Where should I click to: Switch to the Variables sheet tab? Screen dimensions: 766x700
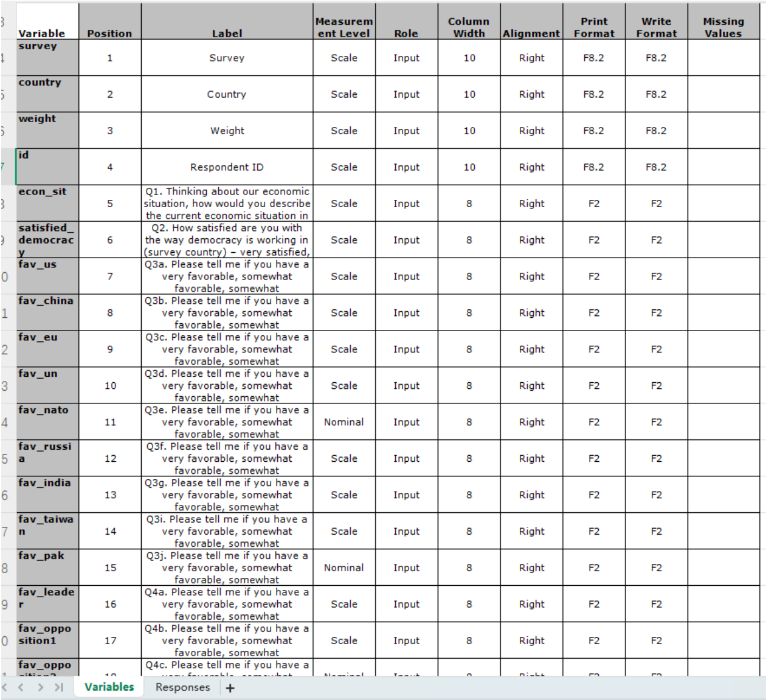click(x=109, y=687)
